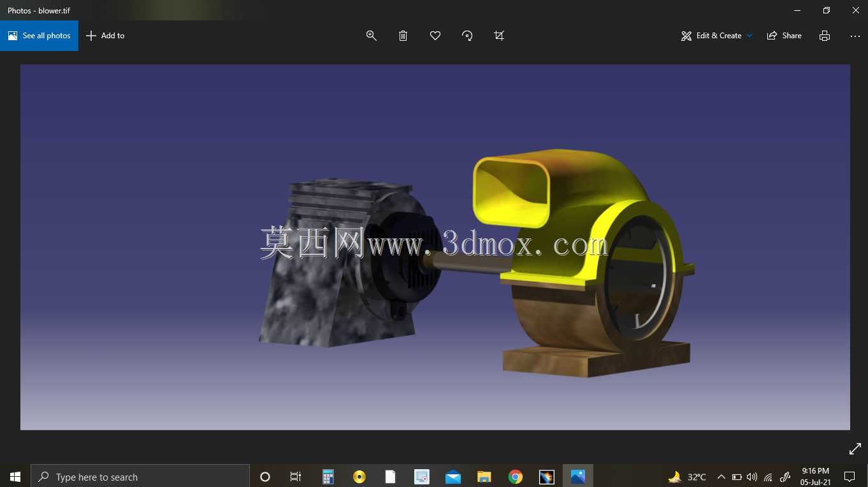868x487 pixels.
Task: Open the Windows Start menu
Action: [15, 476]
